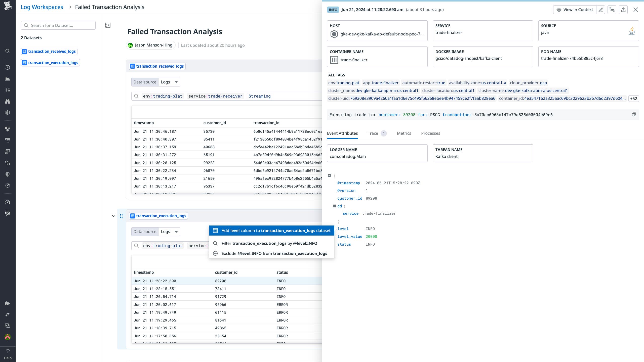This screenshot has width=644, height=362.
Task: Click the sparkles AI icon in the lower sidebar
Action: coord(8,314)
